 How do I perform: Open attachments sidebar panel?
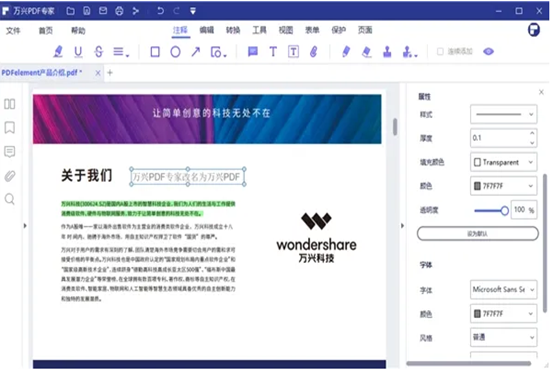[x=10, y=176]
